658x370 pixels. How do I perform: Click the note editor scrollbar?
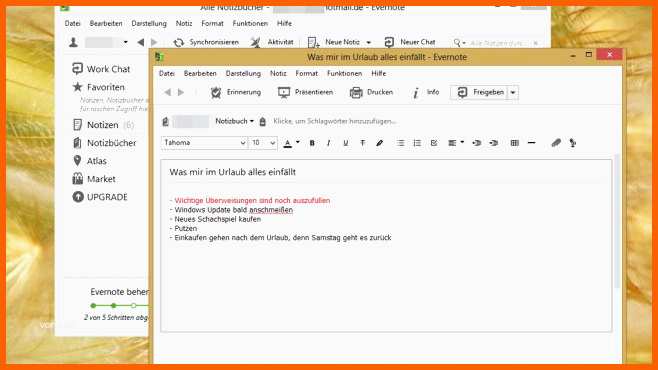tap(617, 221)
